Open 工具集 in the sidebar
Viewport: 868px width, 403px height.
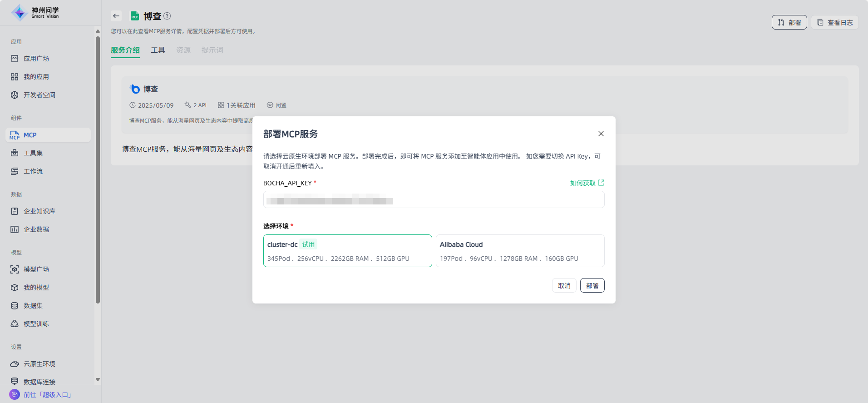click(33, 153)
